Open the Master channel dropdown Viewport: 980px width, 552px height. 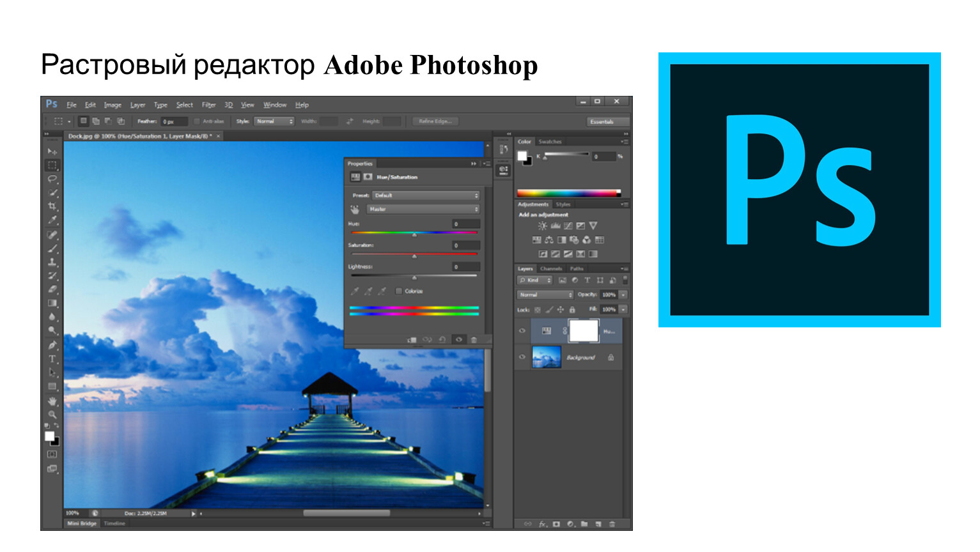[423, 210]
